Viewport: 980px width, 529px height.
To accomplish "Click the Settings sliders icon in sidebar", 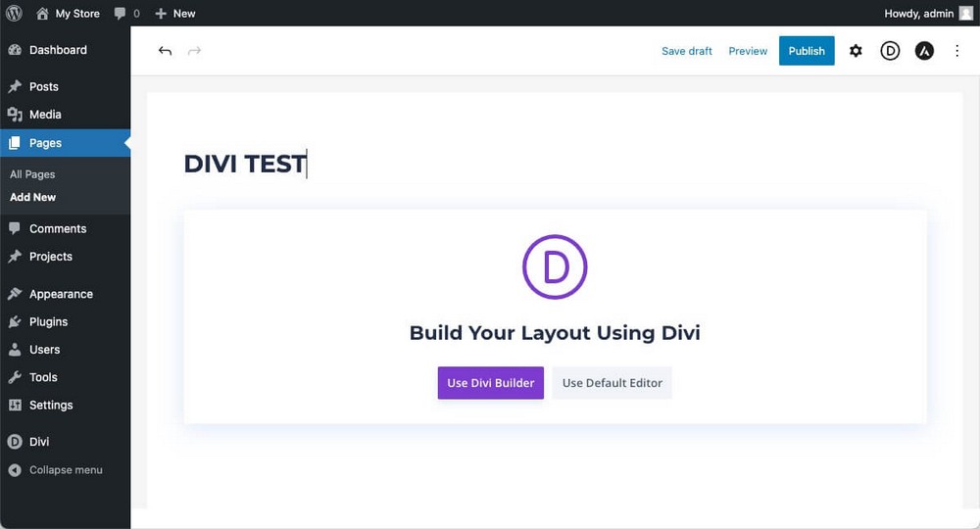I will (15, 405).
